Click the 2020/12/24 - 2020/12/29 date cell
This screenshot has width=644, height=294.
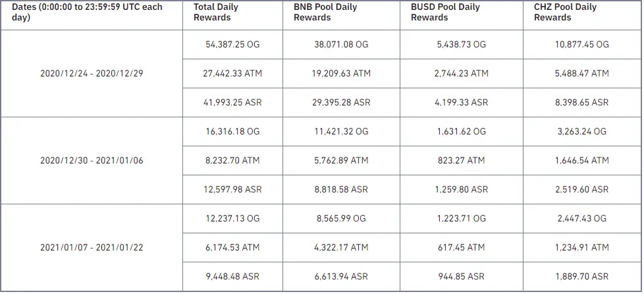coord(92,74)
